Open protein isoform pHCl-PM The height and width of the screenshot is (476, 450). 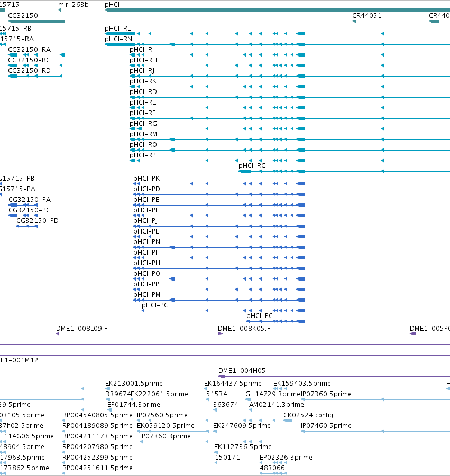point(147,295)
